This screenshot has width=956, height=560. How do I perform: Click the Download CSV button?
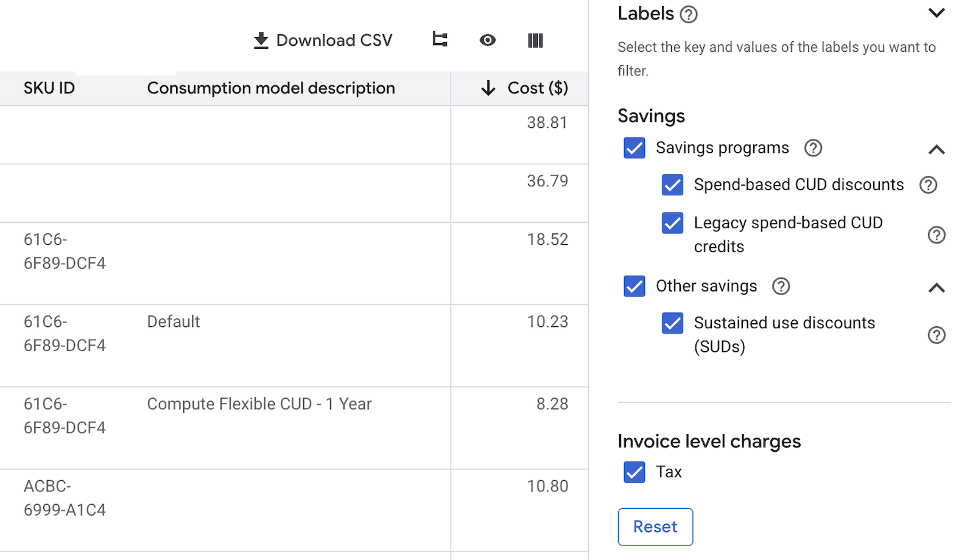pyautogui.click(x=323, y=40)
